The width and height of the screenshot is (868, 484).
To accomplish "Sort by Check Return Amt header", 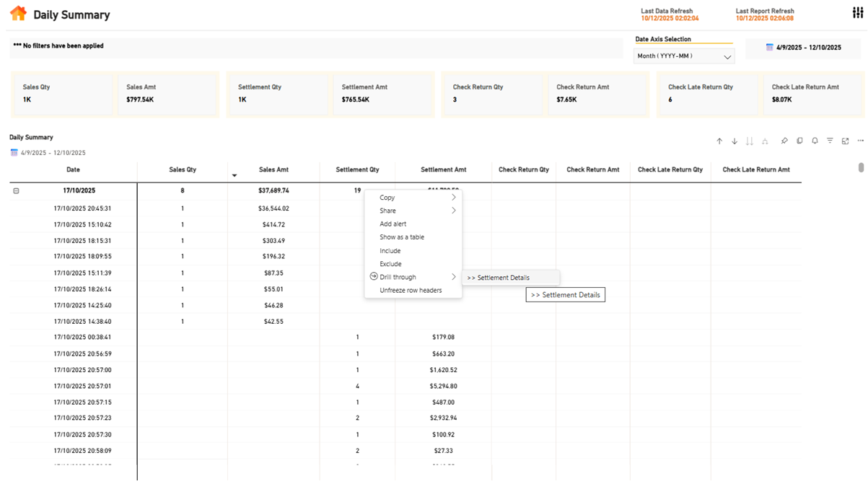I will click(x=593, y=170).
